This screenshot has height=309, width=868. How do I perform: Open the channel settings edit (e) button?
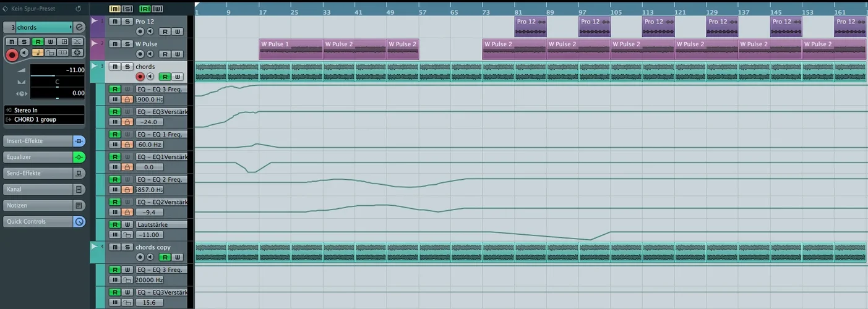tap(79, 27)
